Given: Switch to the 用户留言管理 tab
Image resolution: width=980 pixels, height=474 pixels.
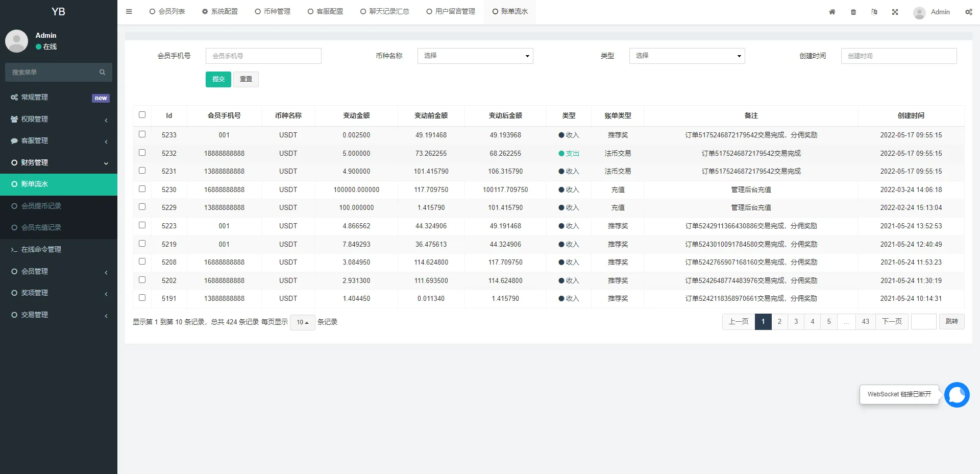Looking at the screenshot, I should tap(450, 11).
